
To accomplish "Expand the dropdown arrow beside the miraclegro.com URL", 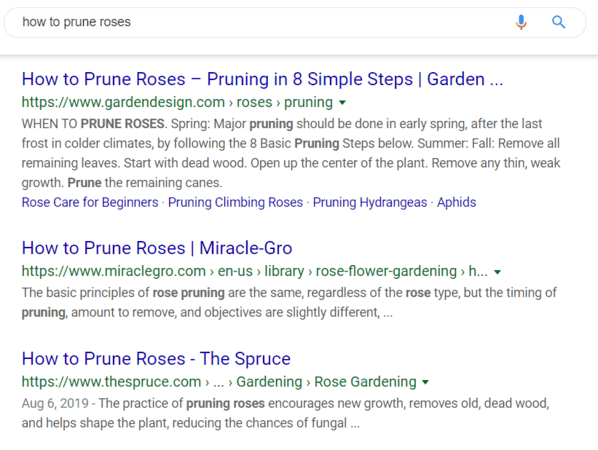I will pyautogui.click(x=497, y=272).
